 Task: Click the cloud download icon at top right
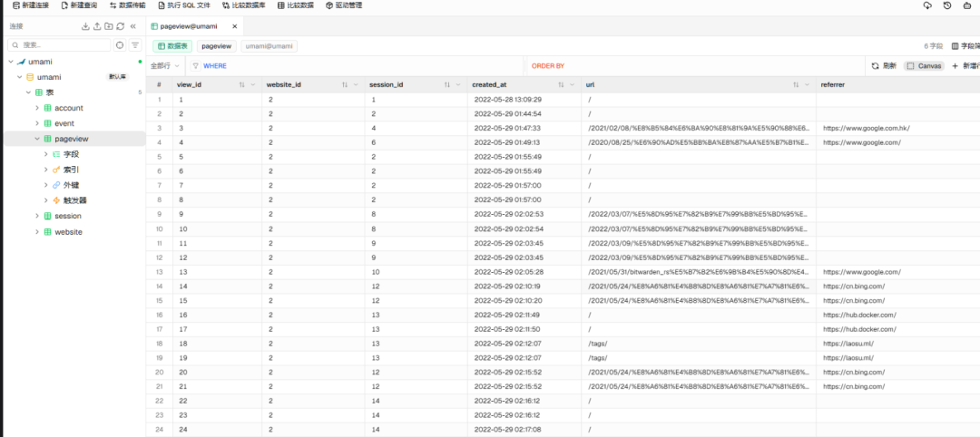[x=927, y=5]
